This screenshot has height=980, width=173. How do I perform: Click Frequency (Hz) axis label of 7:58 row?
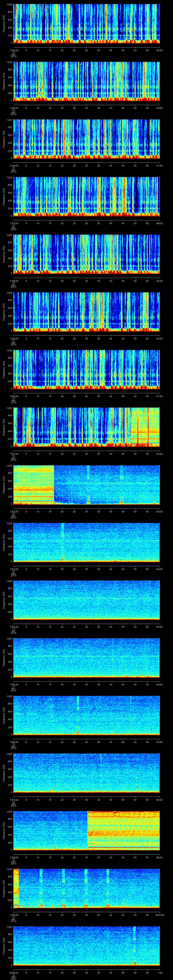[4, 831]
